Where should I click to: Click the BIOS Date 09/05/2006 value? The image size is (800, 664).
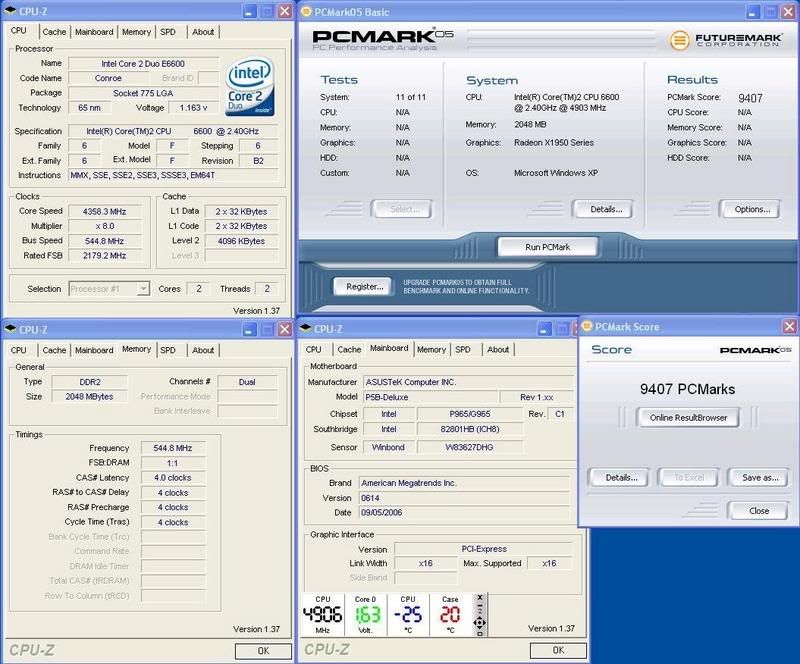[464, 512]
